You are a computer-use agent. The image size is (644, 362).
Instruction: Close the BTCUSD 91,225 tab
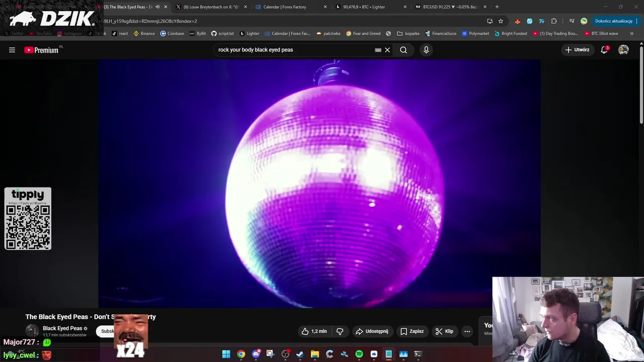click(485, 7)
